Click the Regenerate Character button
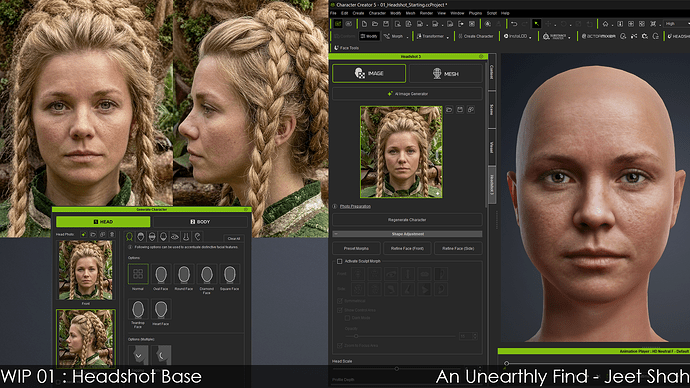Screen dimensions: 690x388 click(407, 220)
